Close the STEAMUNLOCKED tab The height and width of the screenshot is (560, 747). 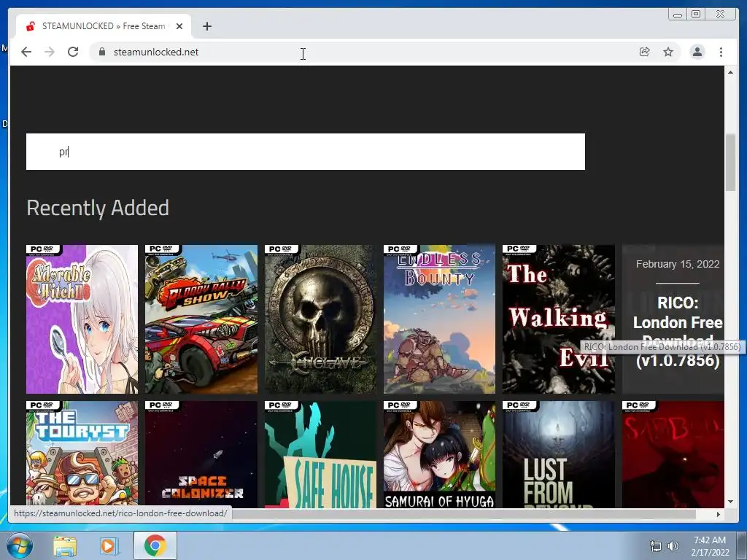[x=179, y=26]
